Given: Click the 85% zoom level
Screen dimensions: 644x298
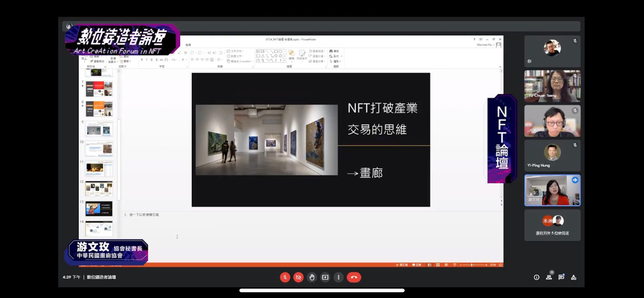Looking at the screenshot, I should [493, 265].
